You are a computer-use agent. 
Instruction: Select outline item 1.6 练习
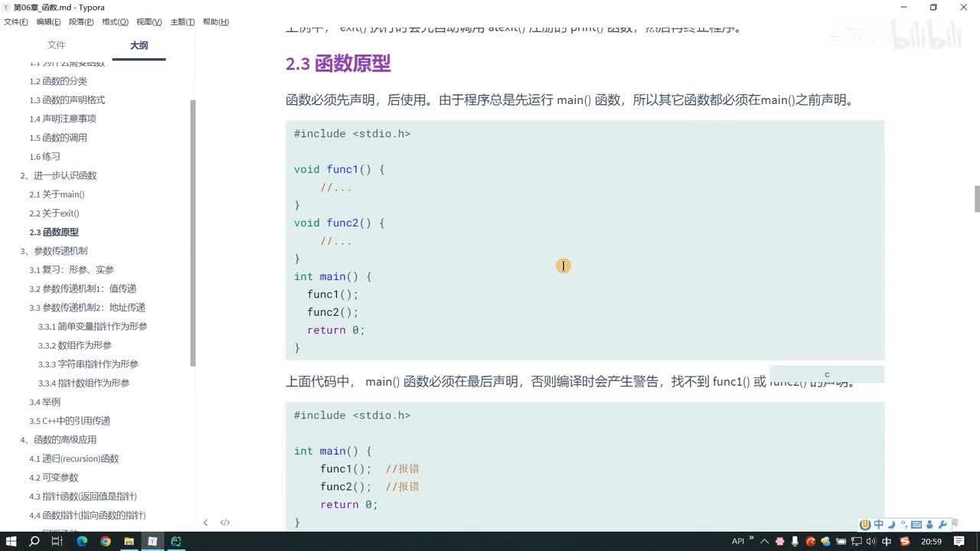click(x=44, y=157)
